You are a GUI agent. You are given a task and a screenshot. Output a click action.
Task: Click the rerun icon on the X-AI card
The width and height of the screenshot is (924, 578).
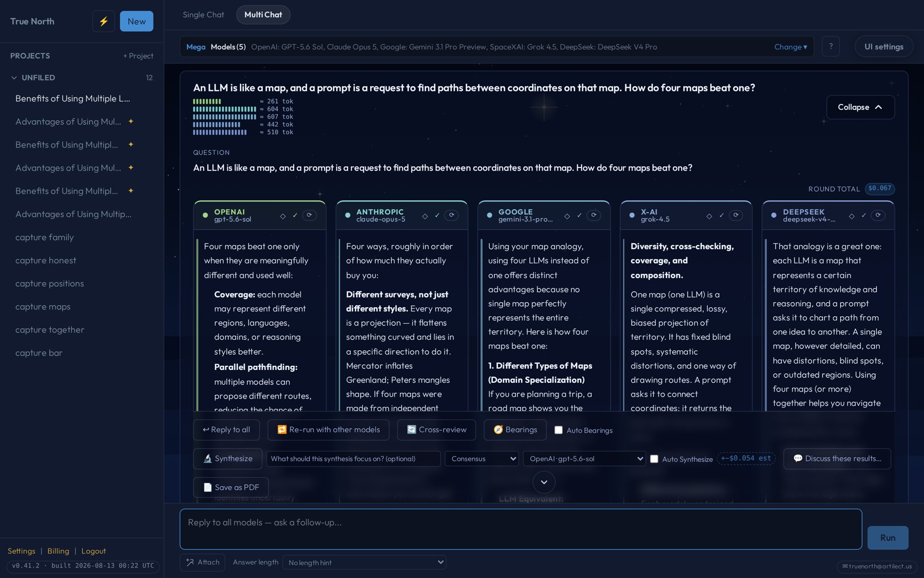(x=736, y=215)
